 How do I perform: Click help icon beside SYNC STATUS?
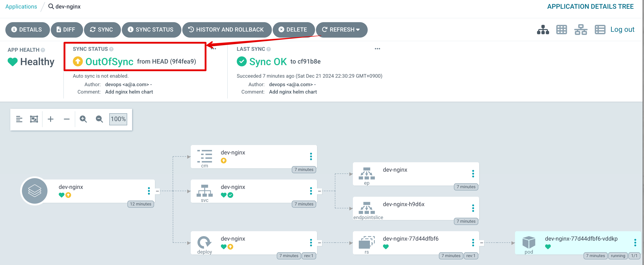[x=111, y=49]
